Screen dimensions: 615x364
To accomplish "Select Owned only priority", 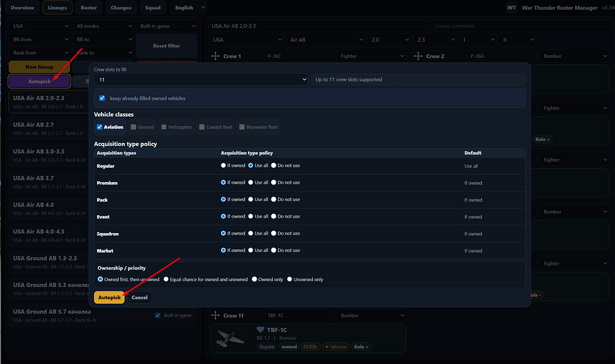I will click(255, 279).
